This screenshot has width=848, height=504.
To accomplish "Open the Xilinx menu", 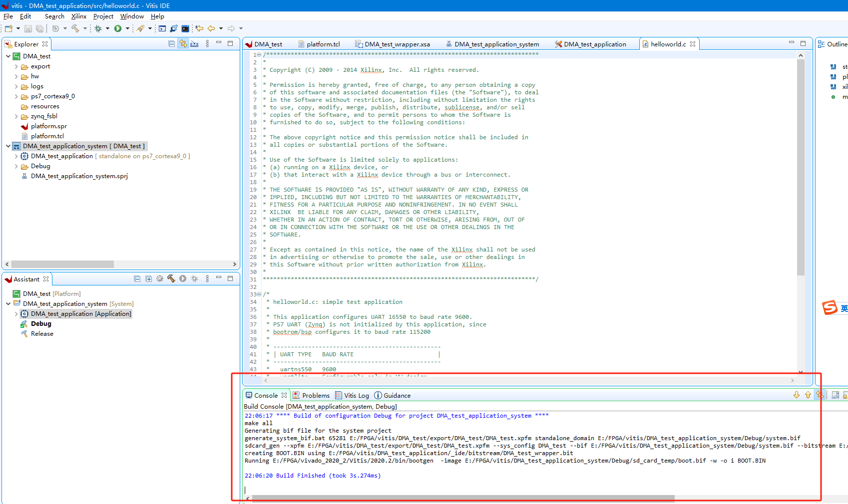I will point(79,16).
